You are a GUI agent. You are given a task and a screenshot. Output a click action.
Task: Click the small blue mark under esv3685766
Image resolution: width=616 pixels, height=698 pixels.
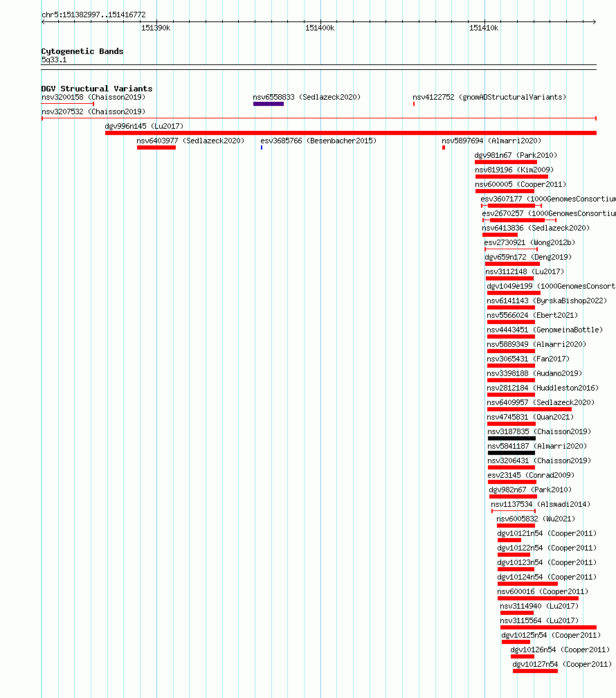coord(262,147)
